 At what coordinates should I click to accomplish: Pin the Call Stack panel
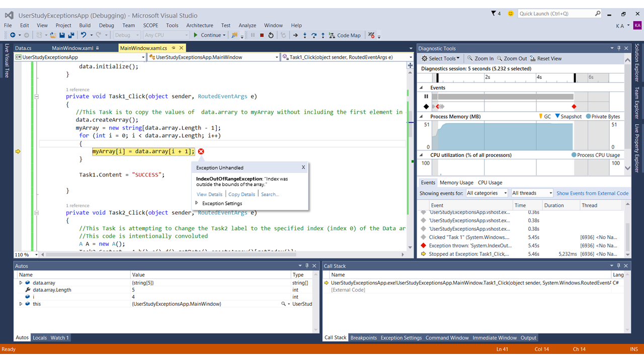point(619,266)
